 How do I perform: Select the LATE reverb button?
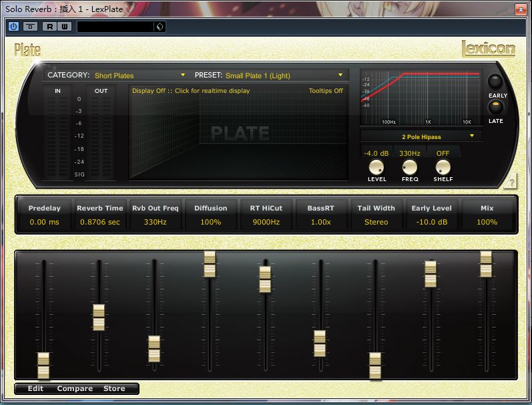click(496, 107)
